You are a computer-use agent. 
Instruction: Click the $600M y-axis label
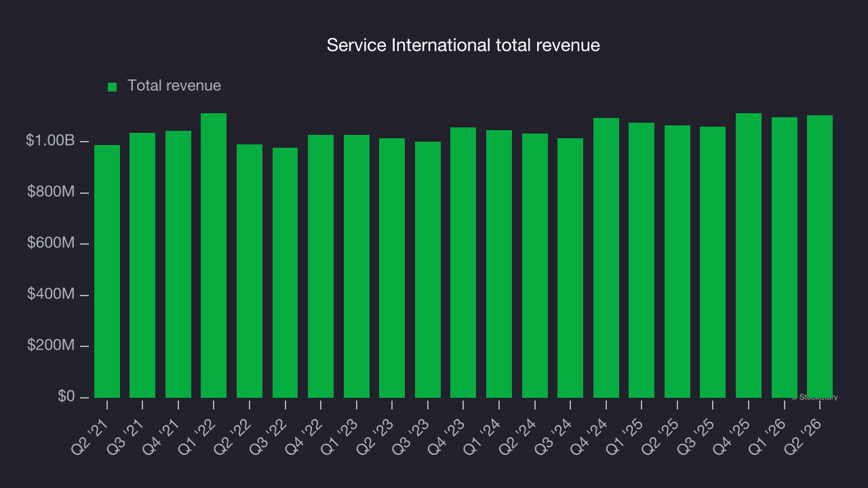(51, 243)
